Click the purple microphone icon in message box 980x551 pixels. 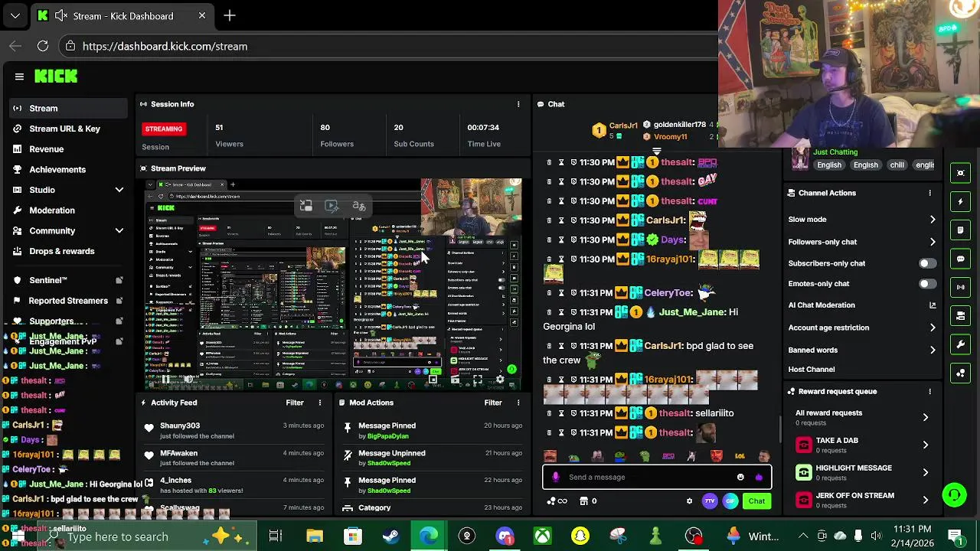pos(556,477)
